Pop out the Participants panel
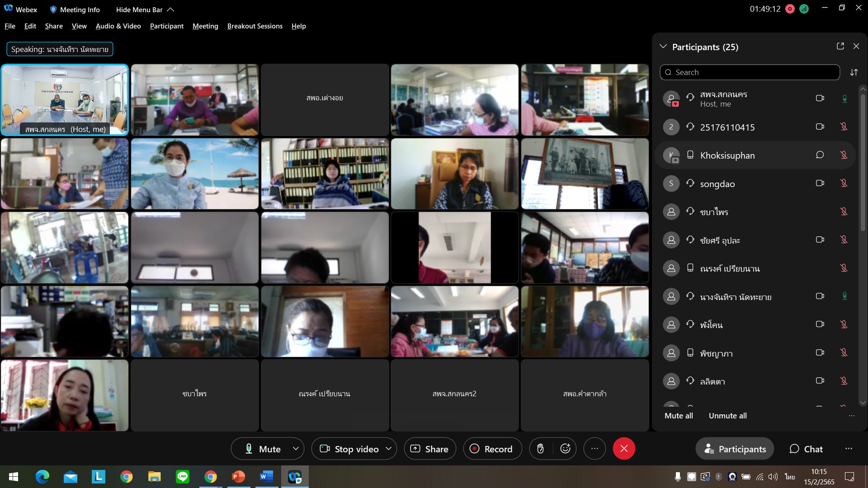Viewport: 868px width, 488px height. [x=840, y=46]
